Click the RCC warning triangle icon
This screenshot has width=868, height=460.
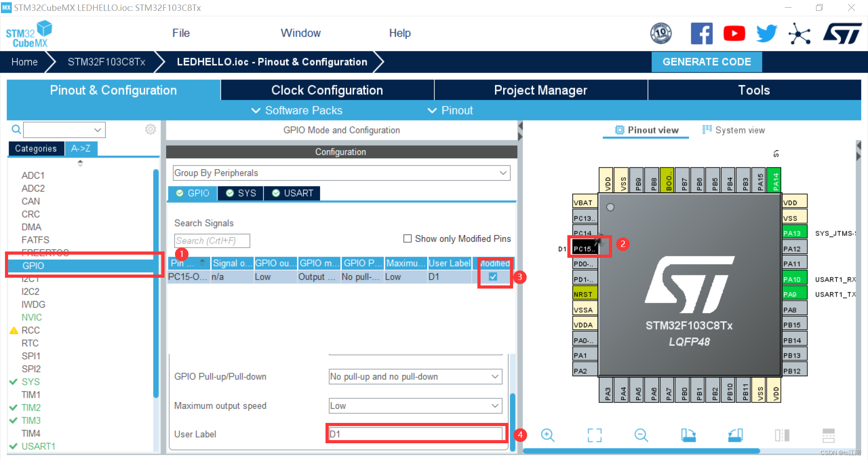(14, 331)
